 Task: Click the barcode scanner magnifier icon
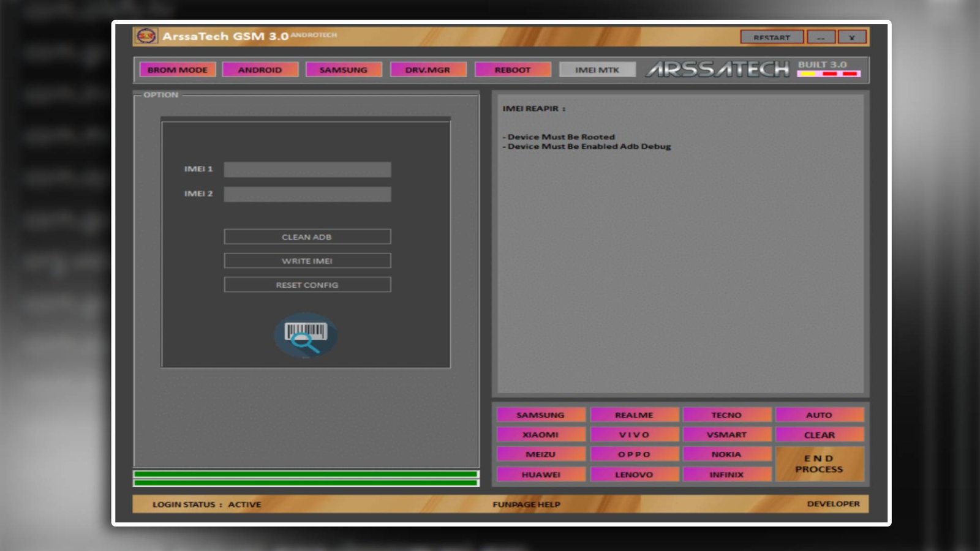(x=305, y=335)
